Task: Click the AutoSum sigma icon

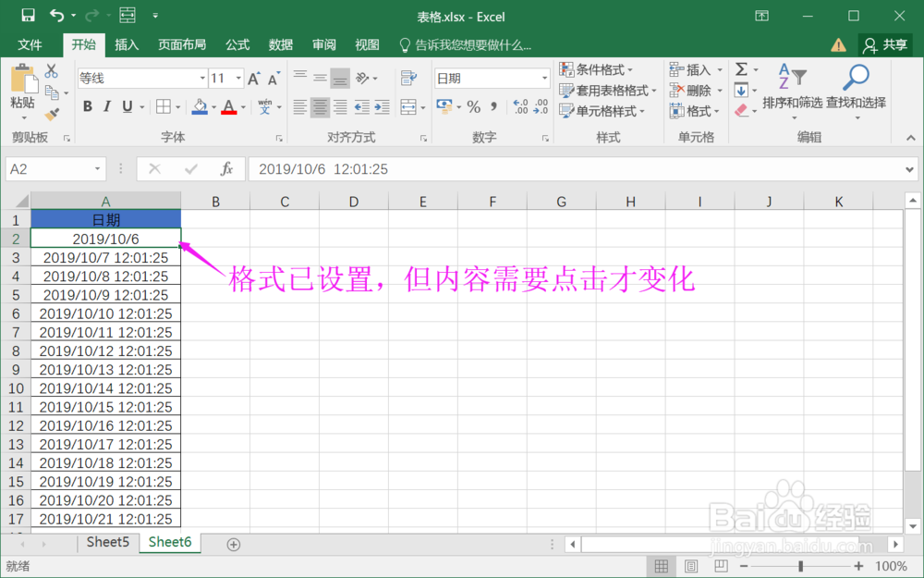Action: click(742, 69)
